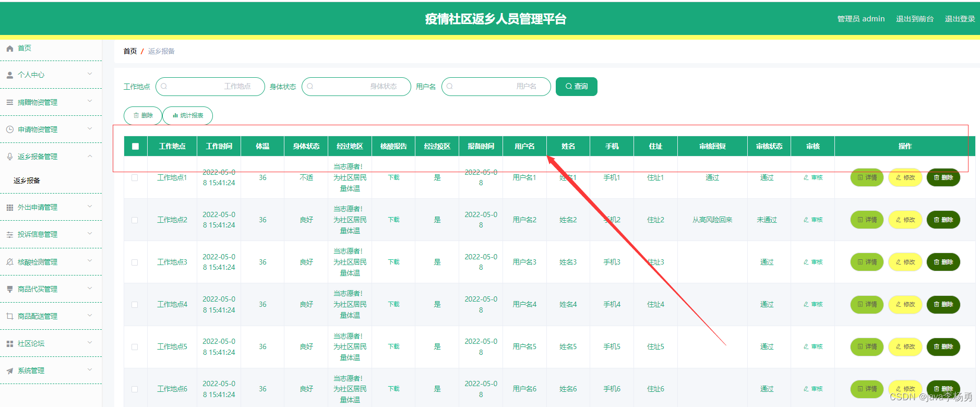Click 审核 edit icon for 工作地点1 row
Image resolution: width=980 pixels, height=407 pixels.
[x=806, y=178]
